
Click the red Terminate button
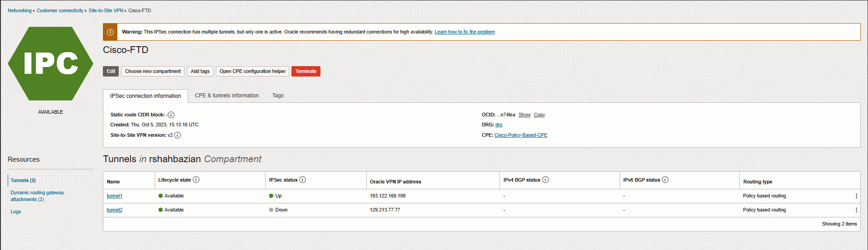(305, 72)
